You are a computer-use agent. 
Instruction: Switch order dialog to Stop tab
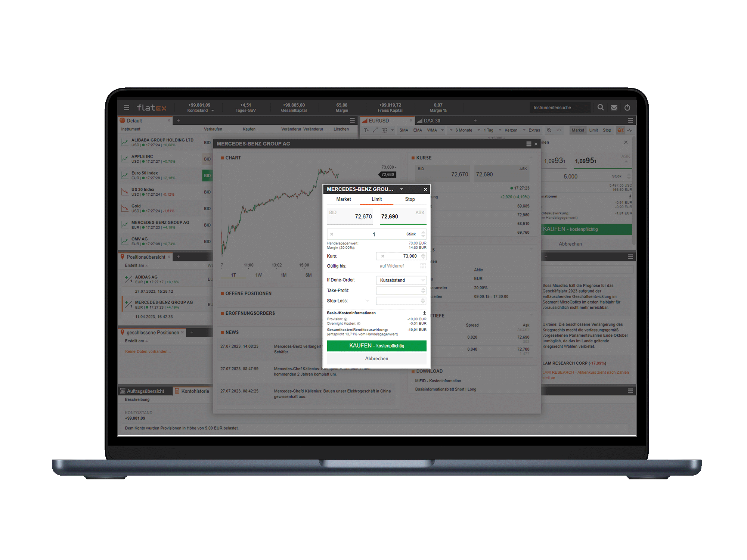(x=410, y=199)
